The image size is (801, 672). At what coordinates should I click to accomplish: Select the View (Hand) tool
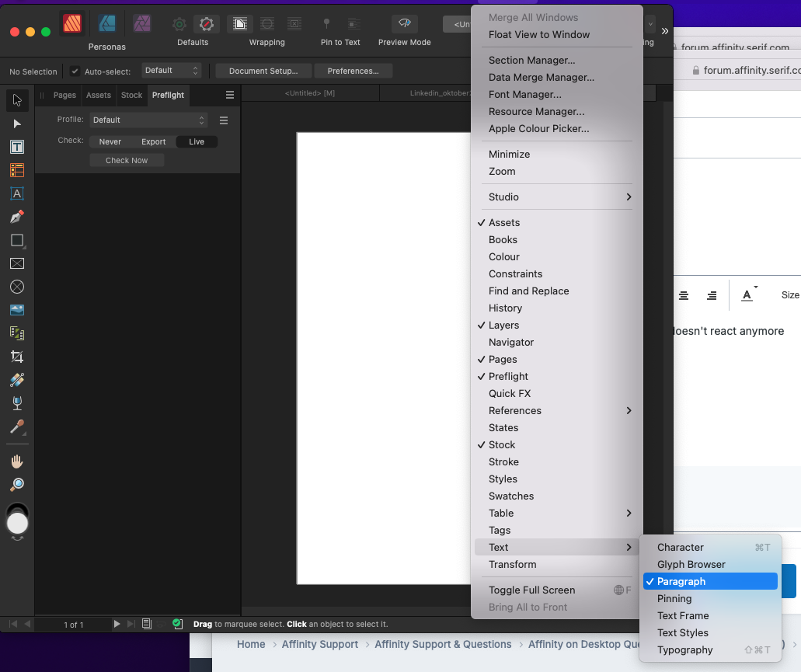[x=17, y=461]
